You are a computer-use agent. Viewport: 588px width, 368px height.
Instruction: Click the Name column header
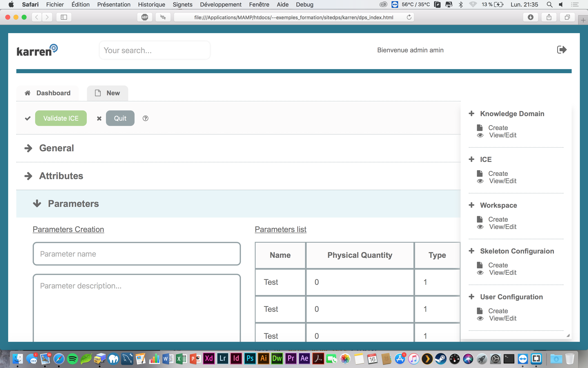(280, 255)
